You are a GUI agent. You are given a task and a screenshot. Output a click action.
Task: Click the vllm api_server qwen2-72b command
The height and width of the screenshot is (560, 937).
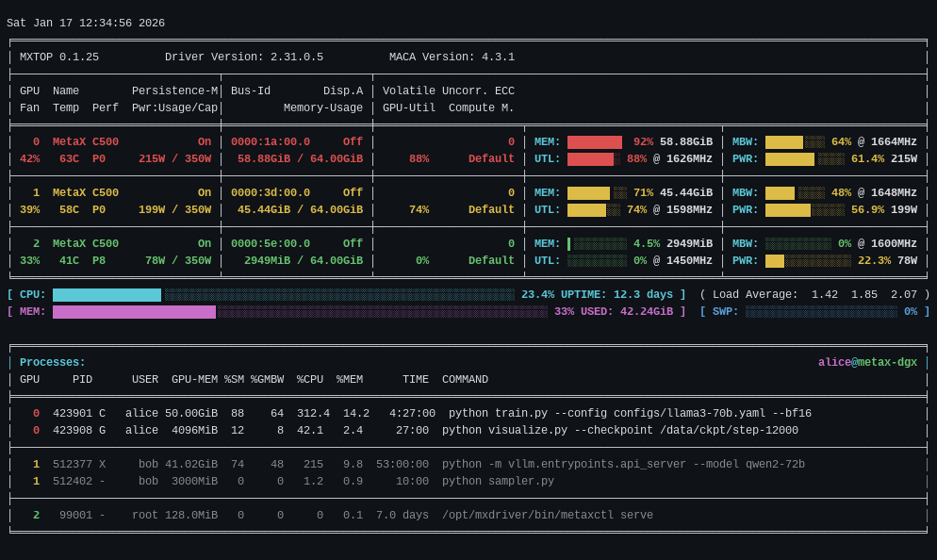[x=623, y=464]
